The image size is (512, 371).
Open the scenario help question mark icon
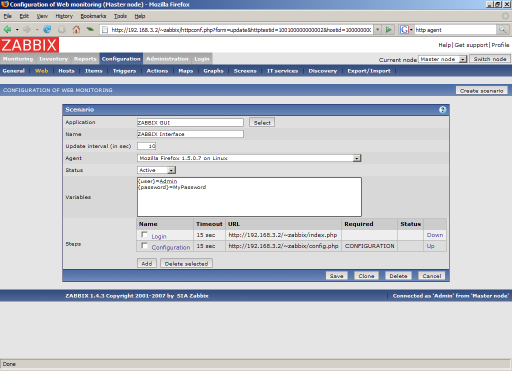[x=442, y=110]
